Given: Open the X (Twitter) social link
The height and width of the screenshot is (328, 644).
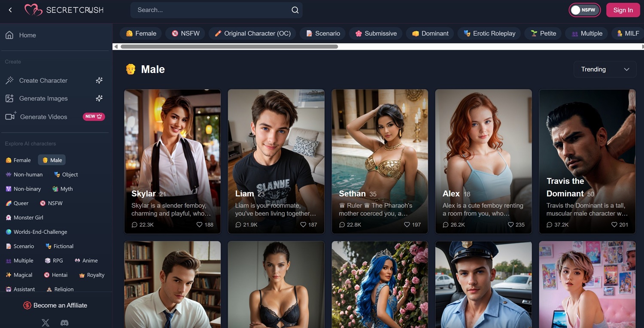Looking at the screenshot, I should tap(46, 322).
